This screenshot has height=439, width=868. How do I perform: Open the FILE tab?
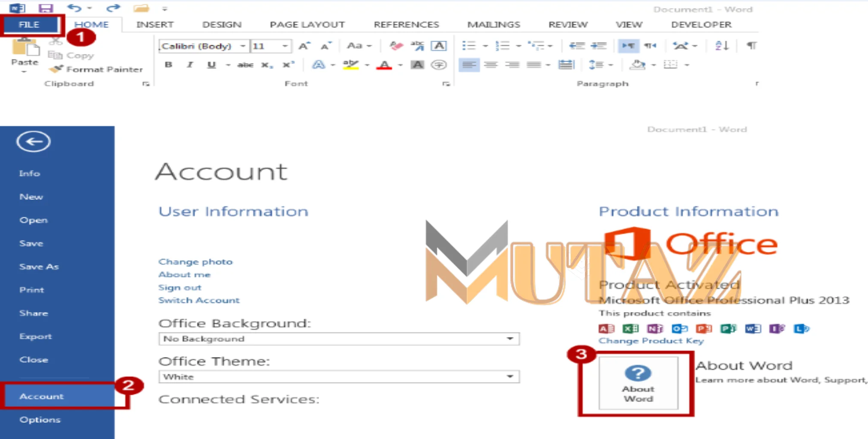(30, 25)
